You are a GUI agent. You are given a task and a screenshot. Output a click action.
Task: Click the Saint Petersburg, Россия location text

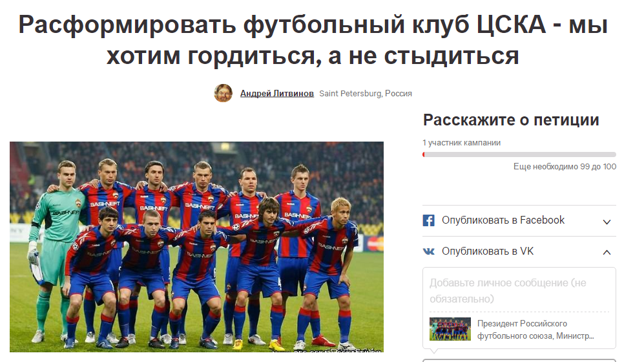(x=366, y=94)
